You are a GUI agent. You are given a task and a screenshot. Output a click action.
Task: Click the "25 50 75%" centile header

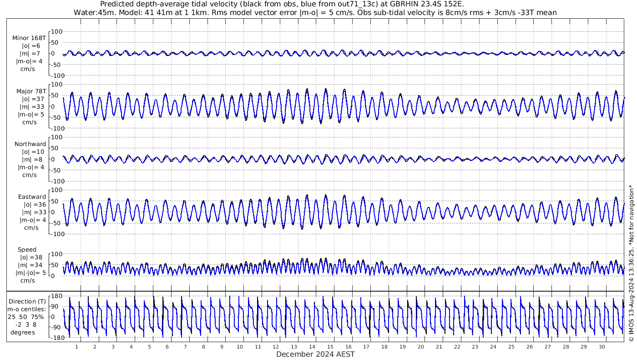[25, 317]
